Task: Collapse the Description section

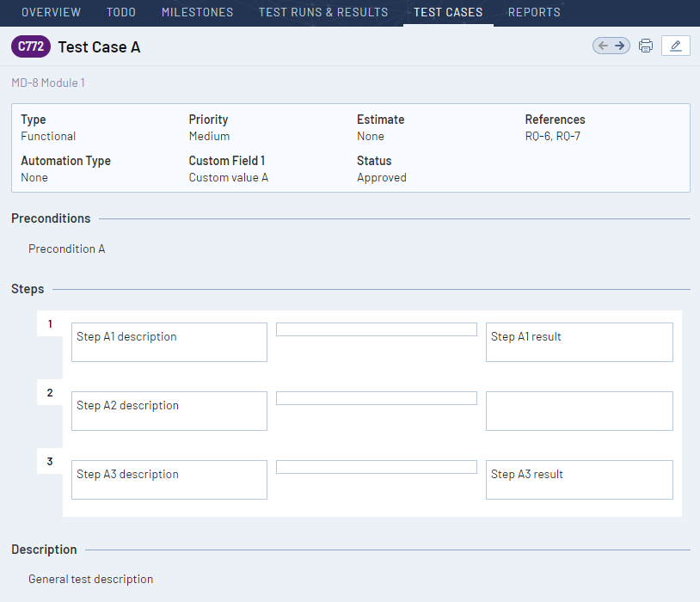Action: pyautogui.click(x=44, y=550)
